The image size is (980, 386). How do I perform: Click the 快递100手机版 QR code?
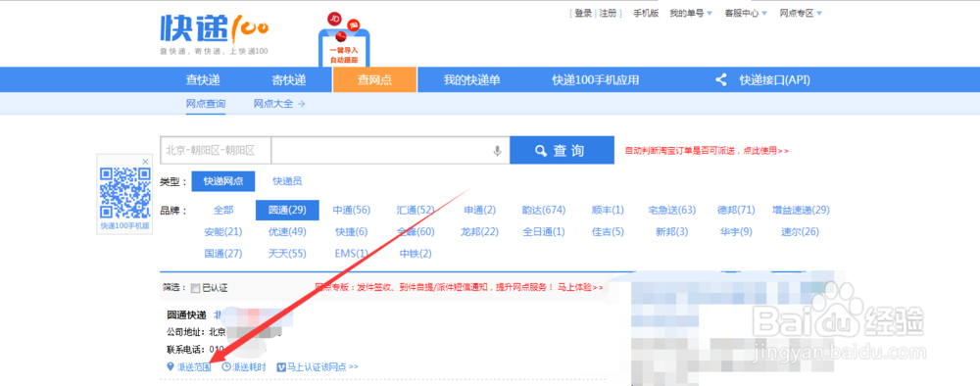pos(125,192)
